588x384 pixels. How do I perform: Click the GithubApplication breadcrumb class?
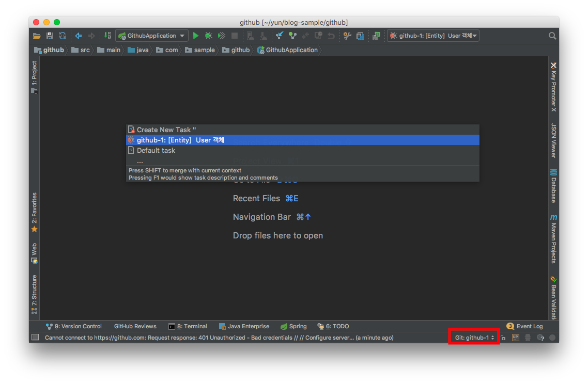click(x=287, y=50)
